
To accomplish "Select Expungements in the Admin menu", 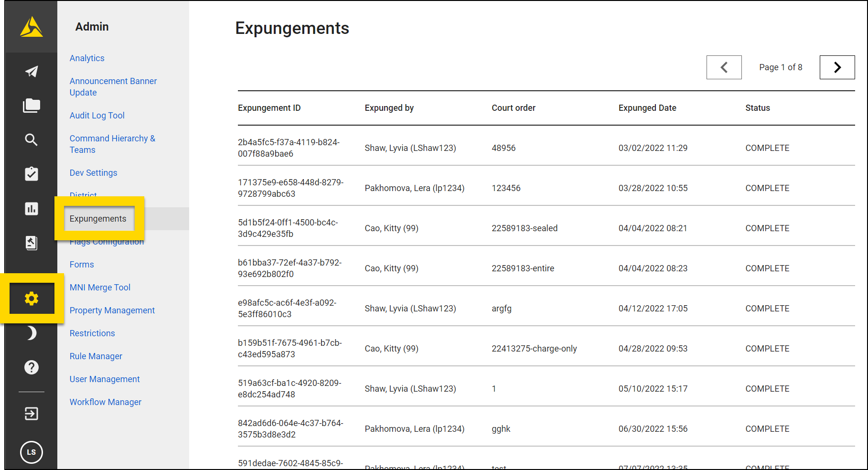I will pos(98,219).
